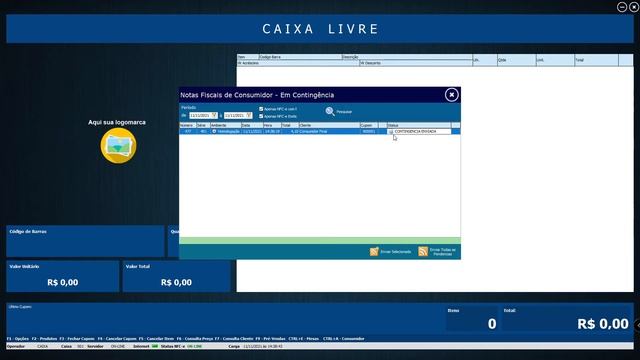Click the F7 - Consulta Cliente shortcut
Viewport: 640px width, 360px height.
234,338
